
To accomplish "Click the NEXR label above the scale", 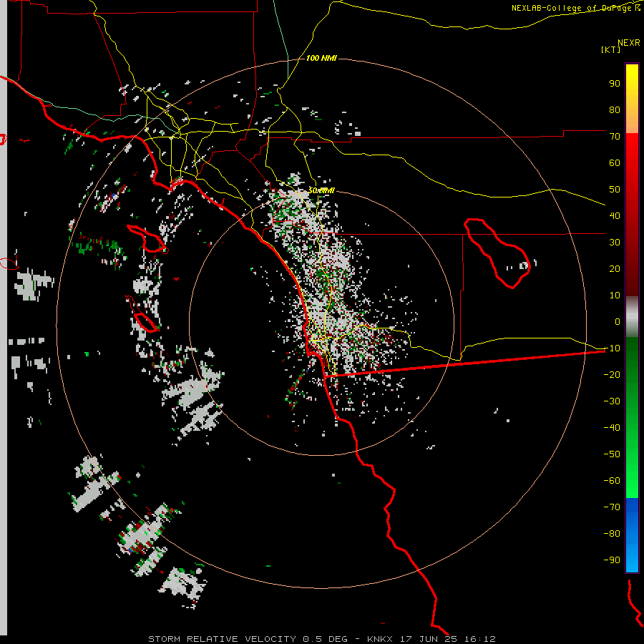I will 628,42.
